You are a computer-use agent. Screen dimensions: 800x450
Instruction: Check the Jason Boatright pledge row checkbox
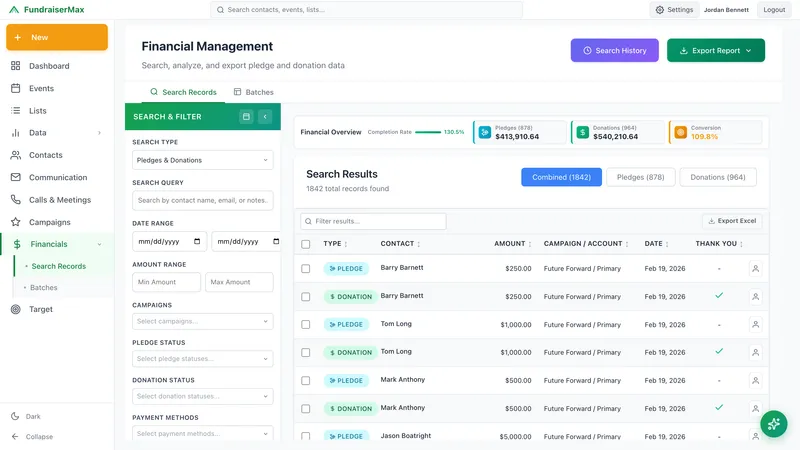click(x=306, y=436)
